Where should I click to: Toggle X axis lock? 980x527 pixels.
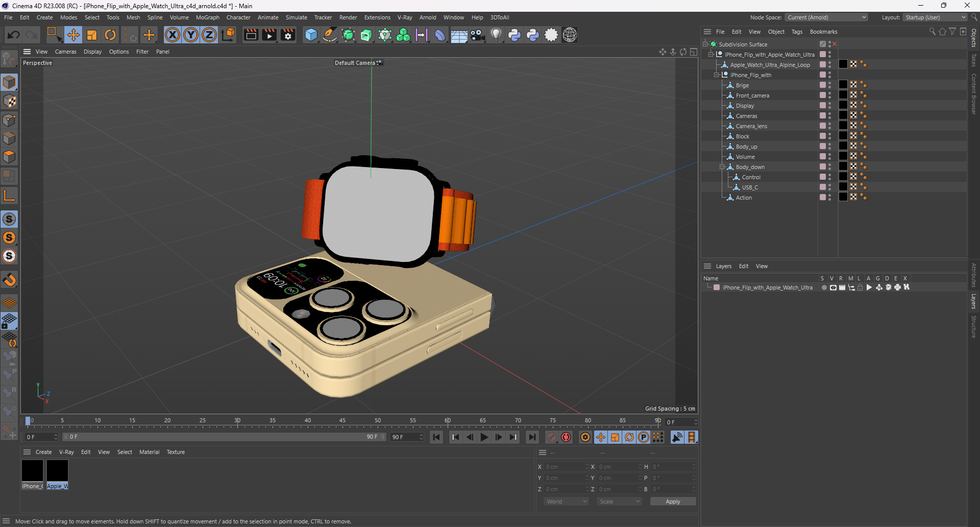pos(173,35)
